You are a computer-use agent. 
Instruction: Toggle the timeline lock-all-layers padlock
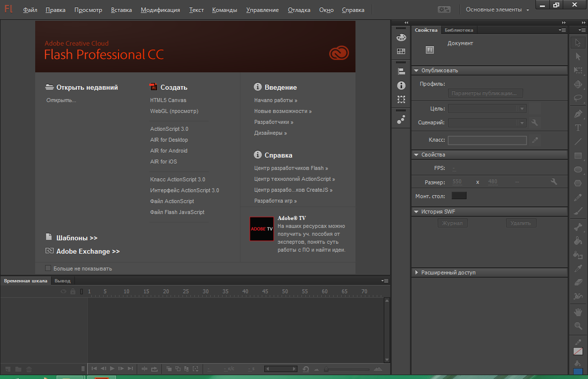pyautogui.click(x=73, y=291)
